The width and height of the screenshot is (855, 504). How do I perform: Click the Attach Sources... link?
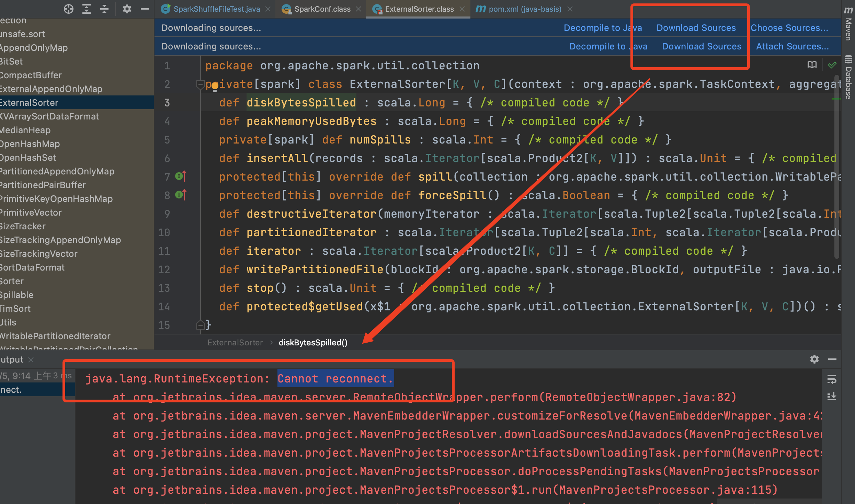point(792,46)
